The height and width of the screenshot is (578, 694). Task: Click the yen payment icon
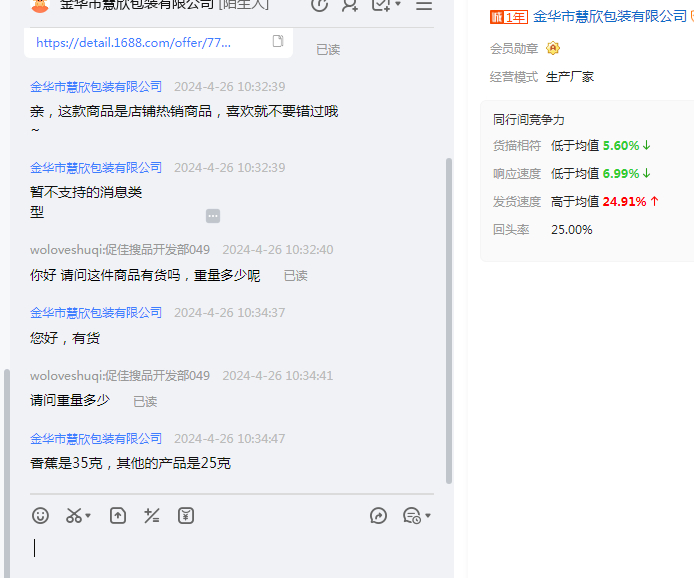(186, 516)
